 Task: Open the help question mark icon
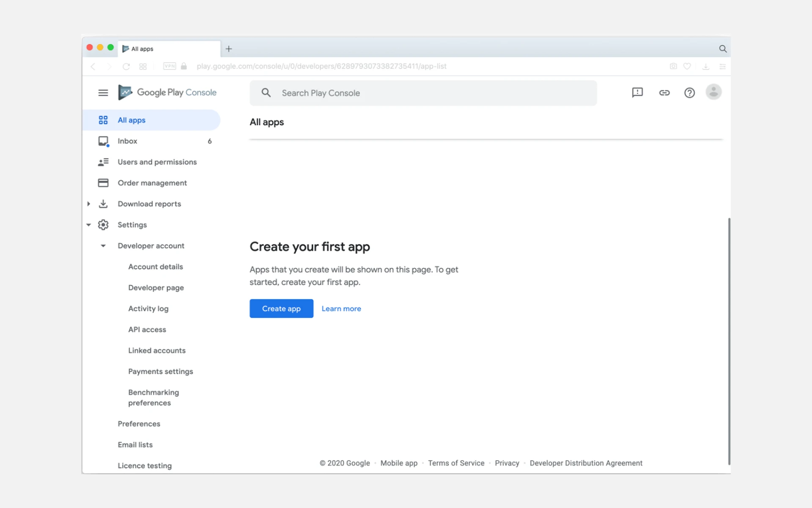689,93
